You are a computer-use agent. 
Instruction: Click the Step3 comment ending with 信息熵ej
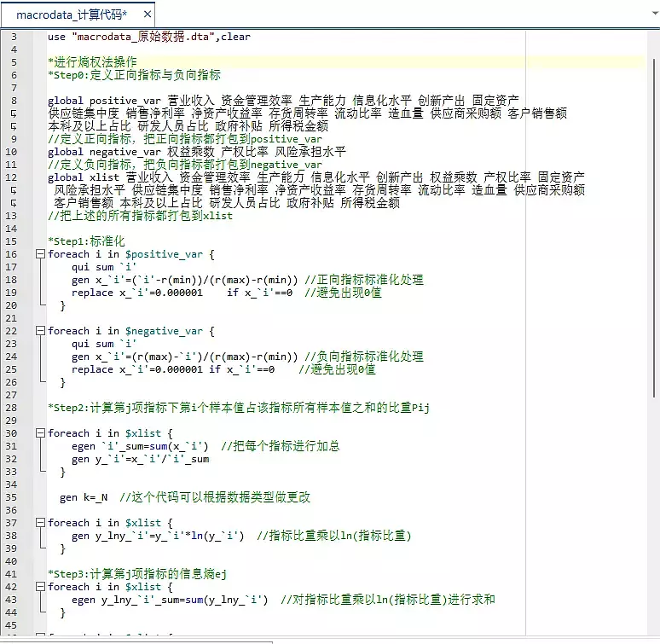click(137, 574)
